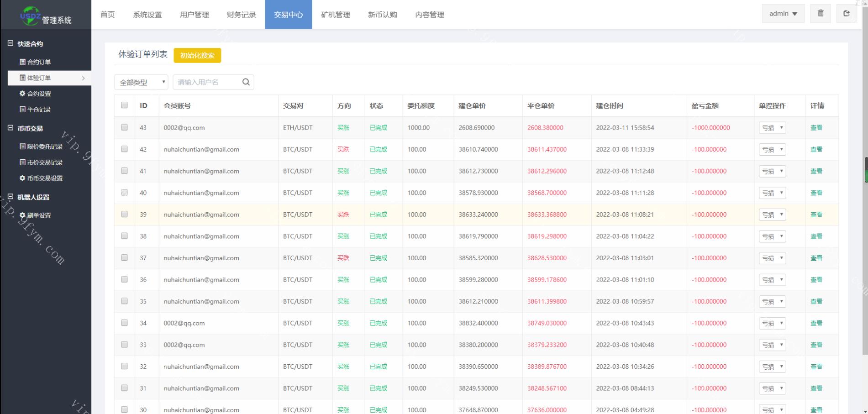
Task: Open the 财务记录 top menu tab
Action: [x=241, y=15]
